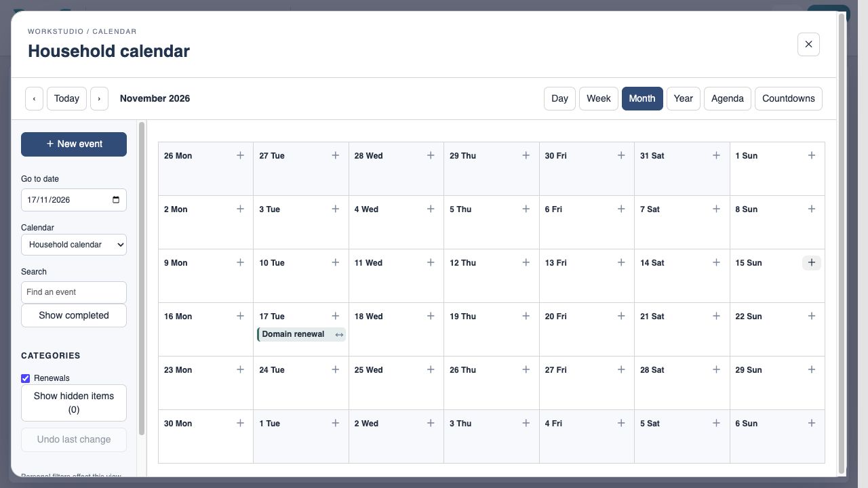Add event on 15 Sun
The image size is (868, 488).
812,263
